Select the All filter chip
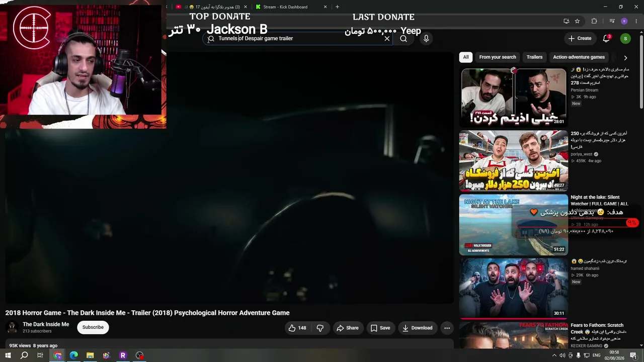 point(466,57)
